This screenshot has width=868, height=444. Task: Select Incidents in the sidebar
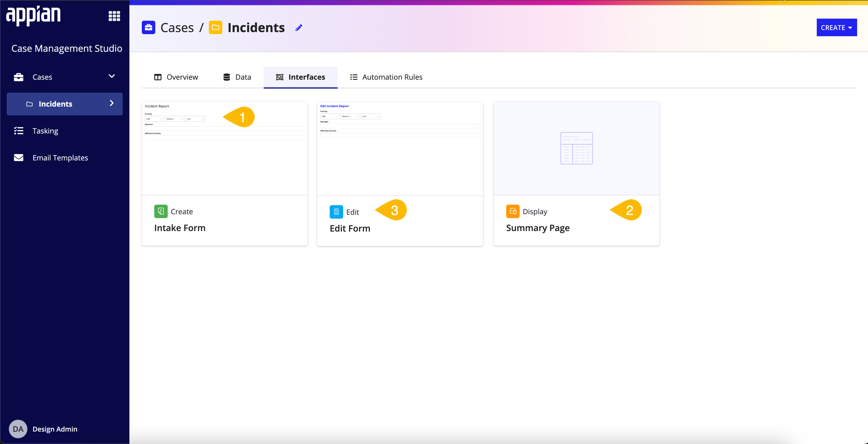pyautogui.click(x=65, y=104)
